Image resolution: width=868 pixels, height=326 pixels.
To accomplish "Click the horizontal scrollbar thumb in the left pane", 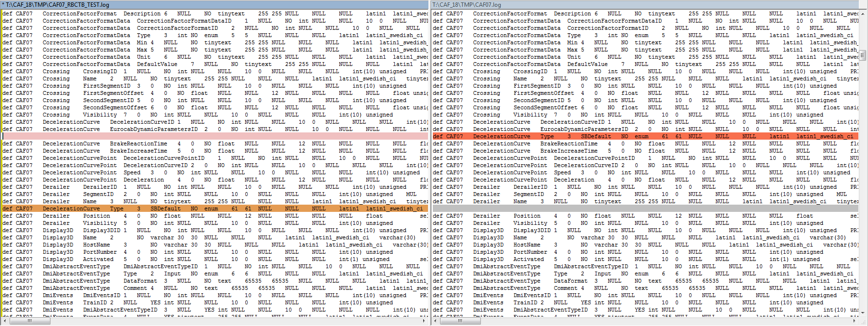I will (x=29, y=320).
